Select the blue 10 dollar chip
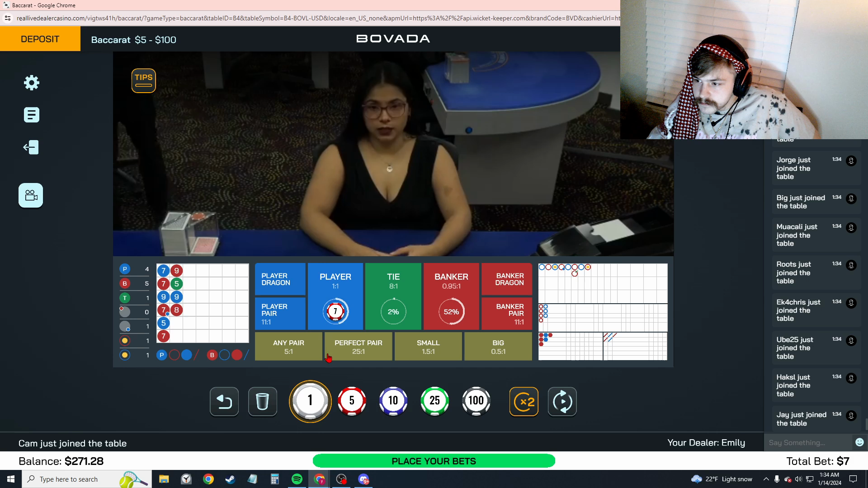This screenshot has width=868, height=488. coord(393,401)
